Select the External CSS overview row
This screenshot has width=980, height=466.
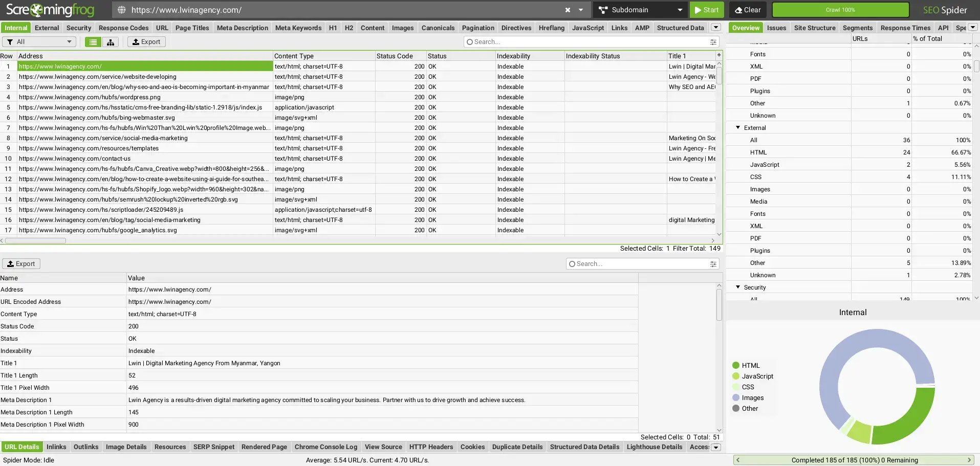(x=850, y=177)
